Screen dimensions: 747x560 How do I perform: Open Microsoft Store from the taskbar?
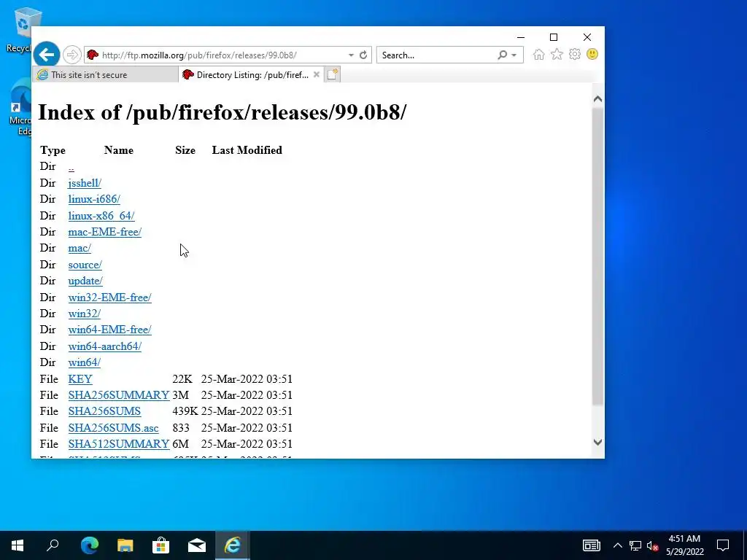pos(161,545)
